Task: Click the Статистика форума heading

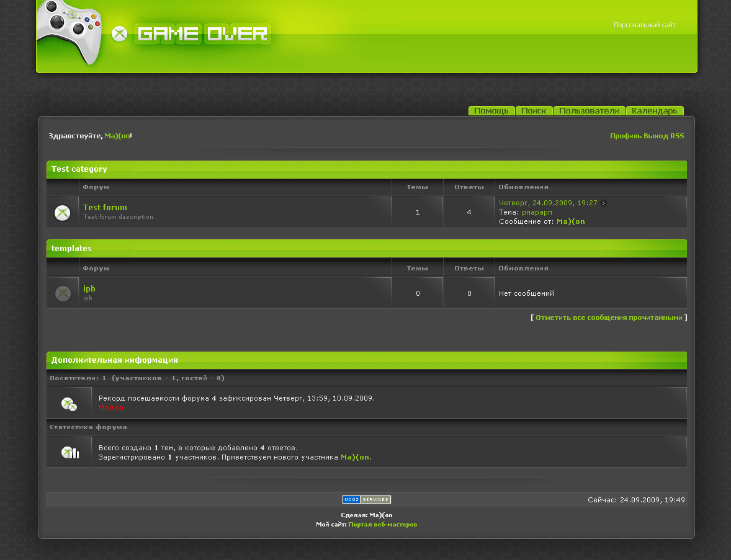Action: click(x=88, y=427)
